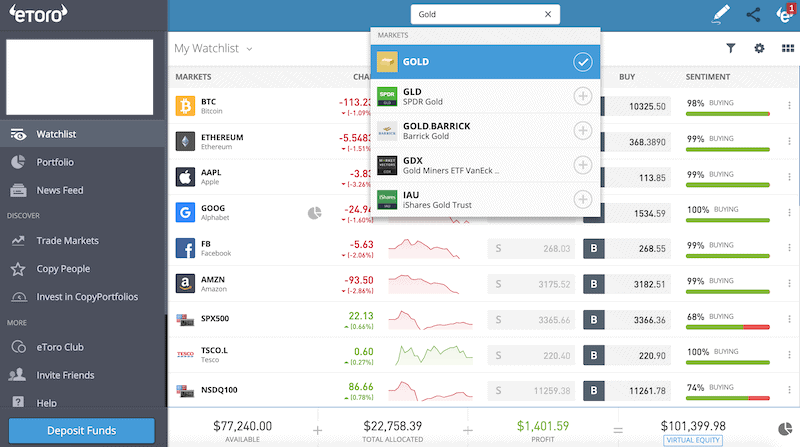Click the Deposit Funds button
Image resolution: width=800 pixels, height=447 pixels.
click(82, 431)
